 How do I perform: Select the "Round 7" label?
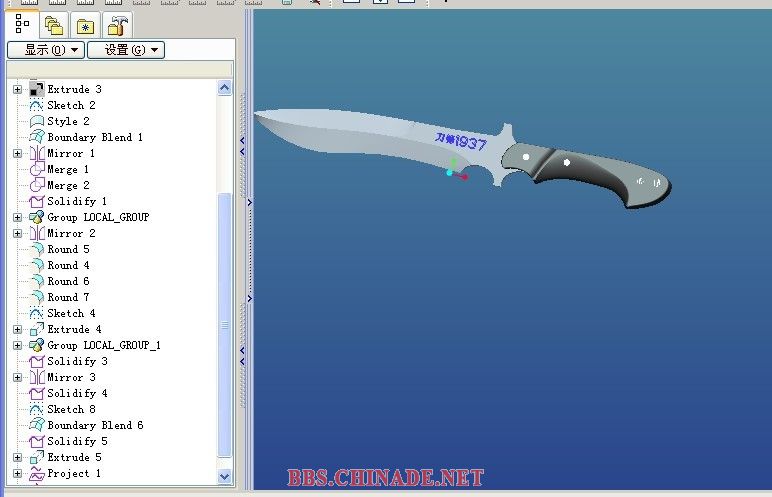(x=68, y=298)
